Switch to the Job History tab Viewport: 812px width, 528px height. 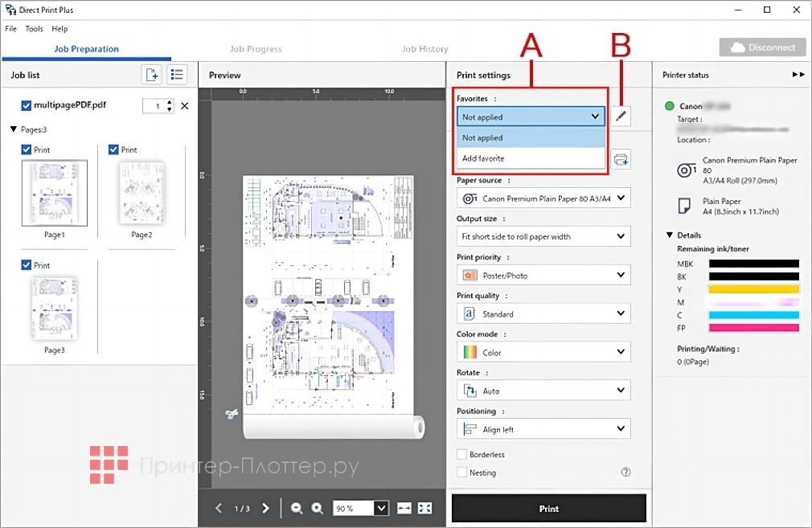pyautogui.click(x=424, y=49)
